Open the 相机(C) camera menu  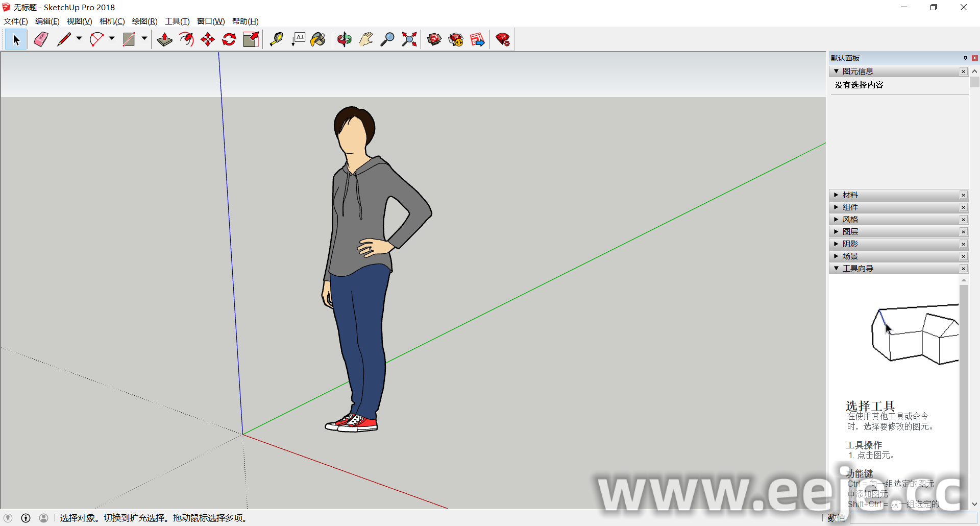[x=112, y=21]
